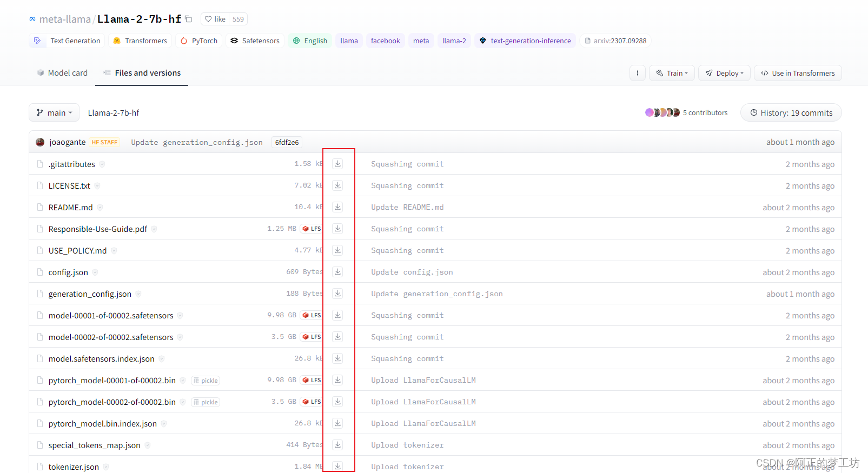Download pytorch_model.bin.index.json
Screen dimensions: 868x473
click(337, 423)
